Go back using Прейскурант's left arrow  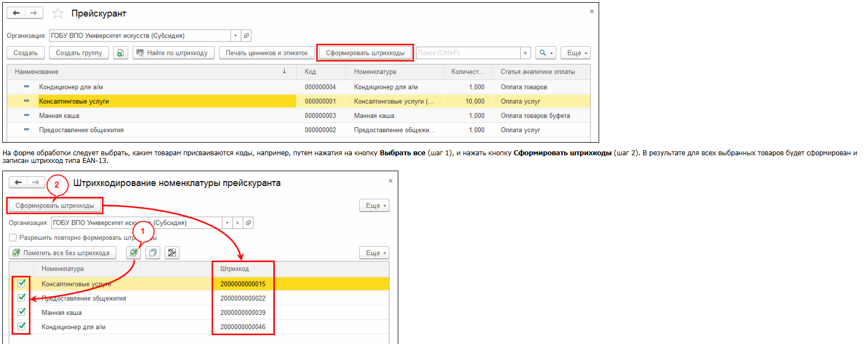click(x=16, y=13)
